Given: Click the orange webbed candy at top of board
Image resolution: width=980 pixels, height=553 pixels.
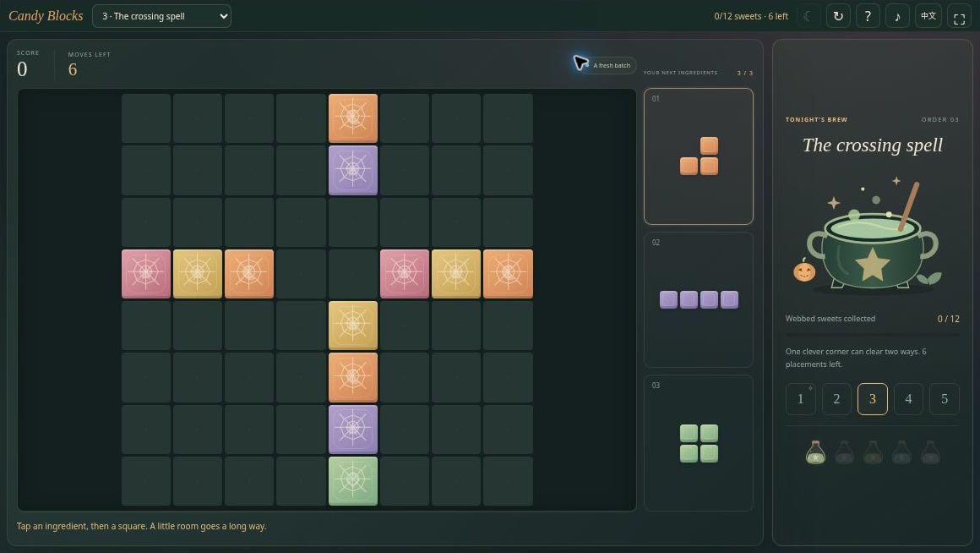Looking at the screenshot, I should pyautogui.click(x=353, y=118).
